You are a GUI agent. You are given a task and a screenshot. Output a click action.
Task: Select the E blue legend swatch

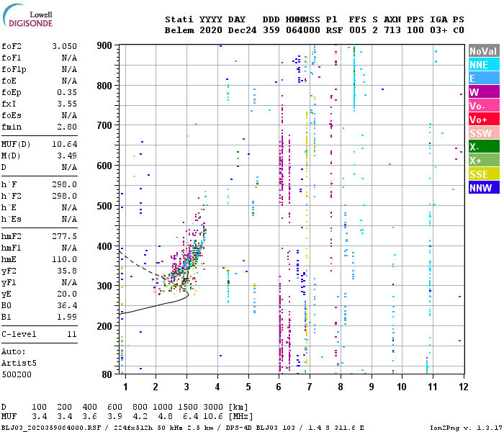tap(484, 78)
